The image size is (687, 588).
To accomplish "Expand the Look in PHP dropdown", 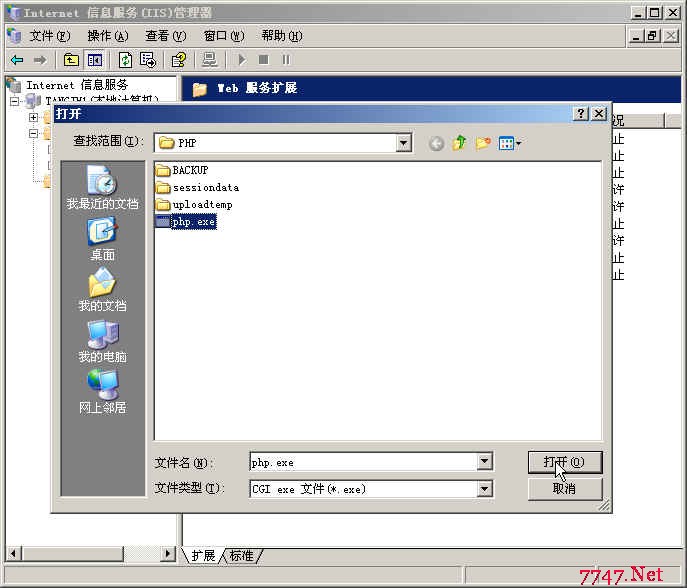I will 403,143.
